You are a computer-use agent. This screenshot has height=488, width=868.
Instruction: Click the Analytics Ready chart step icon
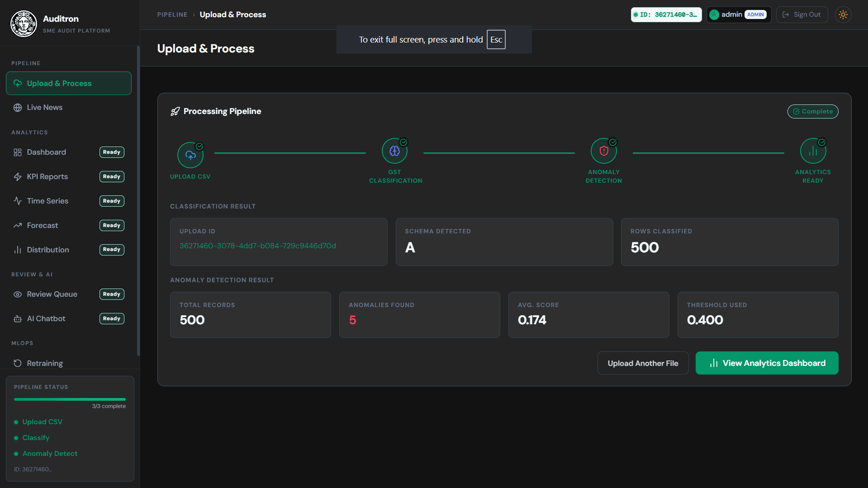pyautogui.click(x=813, y=151)
